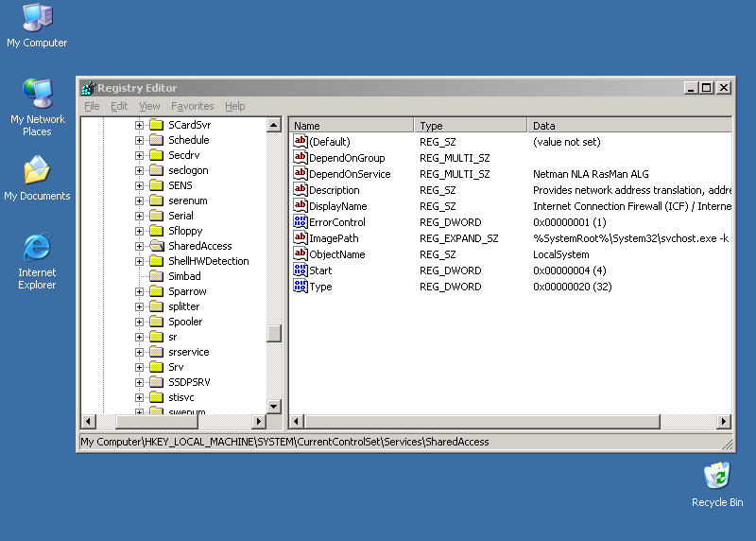Screen dimensions: 756x541
Task: Click tree pane scroll down arrow
Action: pyautogui.click(x=274, y=407)
